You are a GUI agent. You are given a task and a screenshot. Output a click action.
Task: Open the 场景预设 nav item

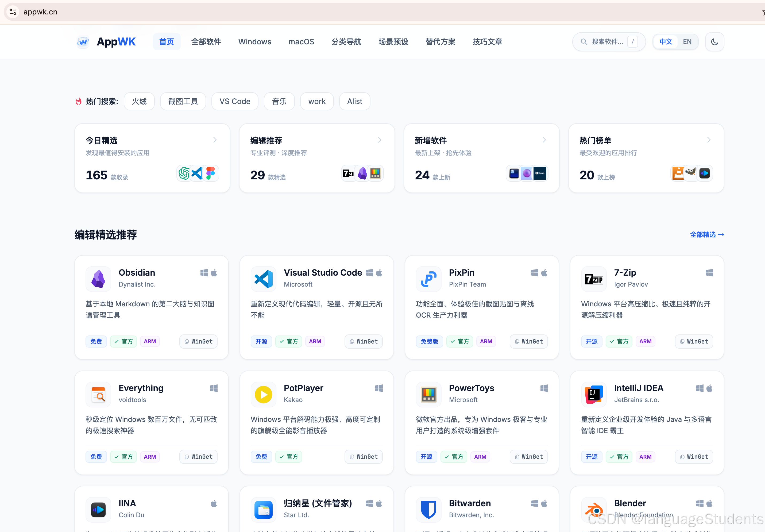tap(393, 42)
